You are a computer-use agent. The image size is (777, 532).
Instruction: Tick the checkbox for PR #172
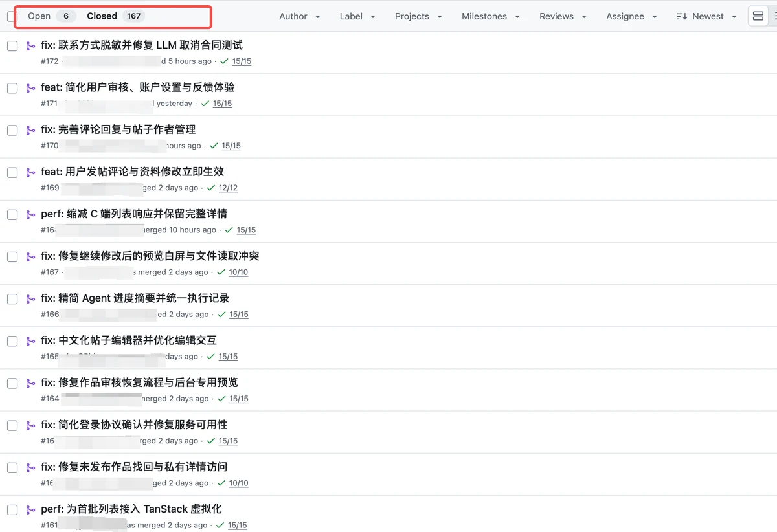pyautogui.click(x=12, y=46)
